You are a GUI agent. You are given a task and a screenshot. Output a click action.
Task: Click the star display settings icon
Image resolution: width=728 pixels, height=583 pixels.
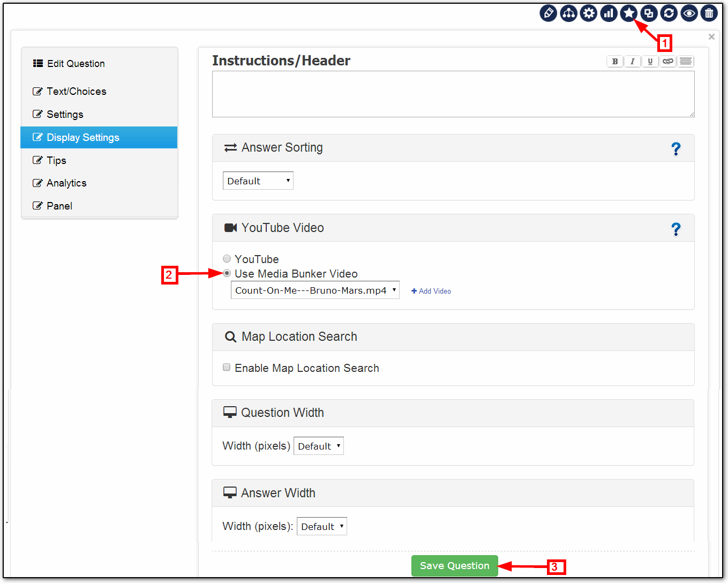tap(628, 13)
